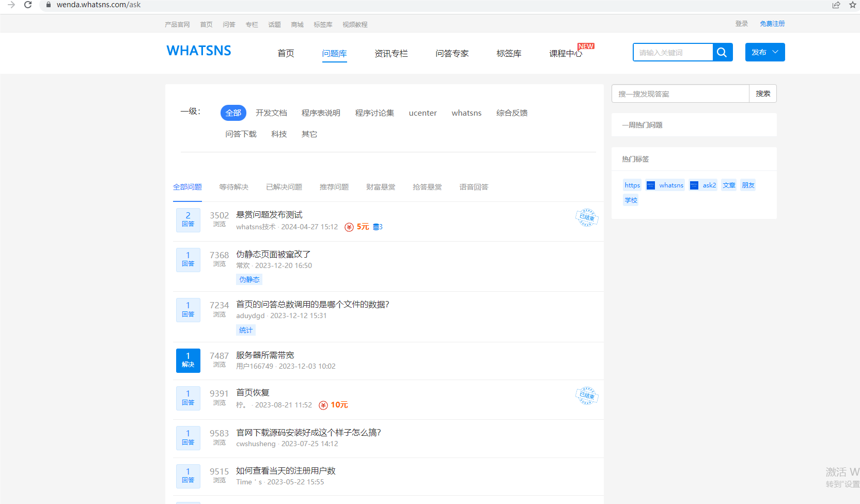Filter by the ucenter category
Image resolution: width=860 pixels, height=504 pixels.
tap(423, 113)
